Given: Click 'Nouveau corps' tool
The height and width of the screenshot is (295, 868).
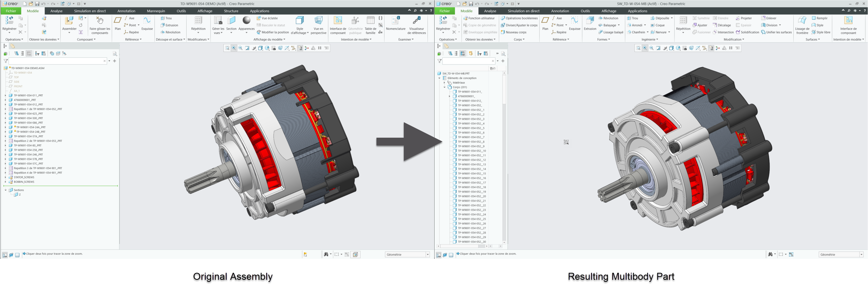Looking at the screenshot, I should (513, 32).
